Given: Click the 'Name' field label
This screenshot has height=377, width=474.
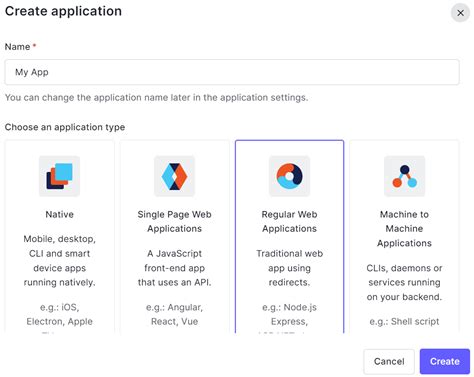Looking at the screenshot, I should click(x=17, y=47).
